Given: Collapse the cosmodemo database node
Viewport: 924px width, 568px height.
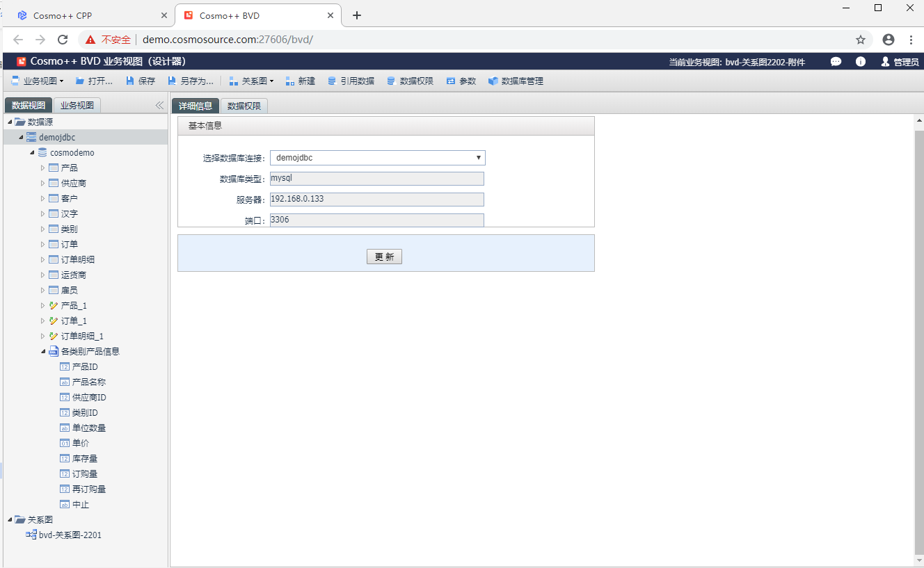Looking at the screenshot, I should [32, 152].
